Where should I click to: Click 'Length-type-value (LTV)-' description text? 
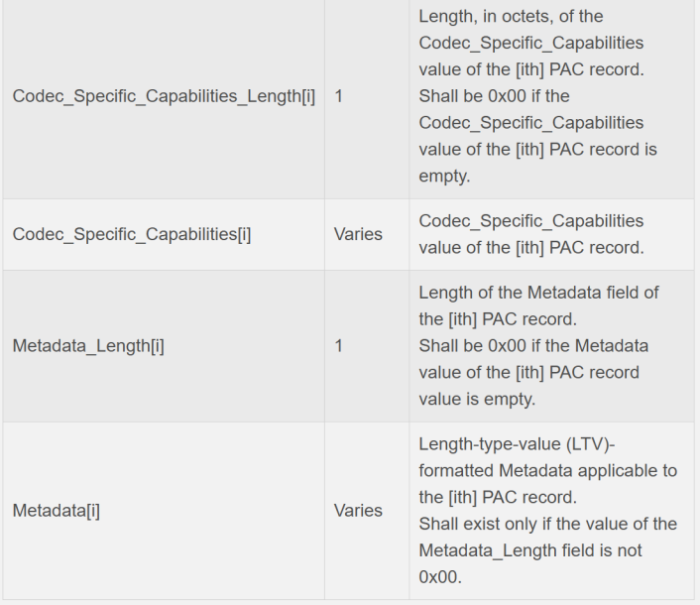coord(517,444)
